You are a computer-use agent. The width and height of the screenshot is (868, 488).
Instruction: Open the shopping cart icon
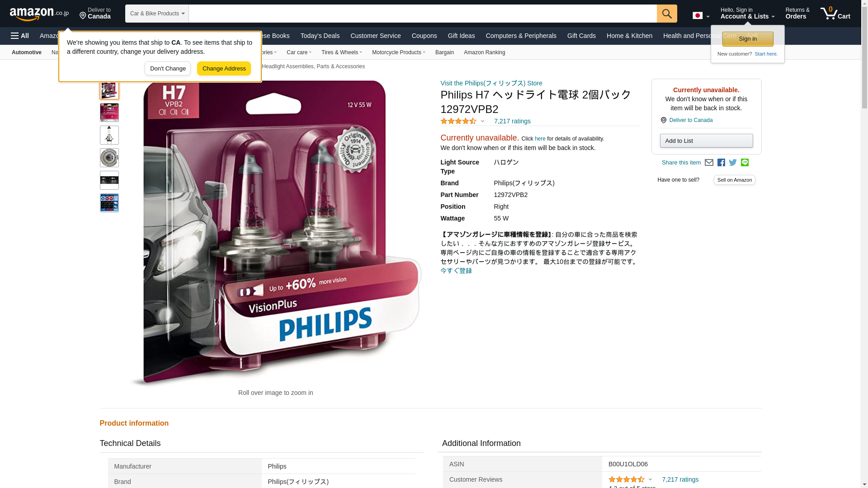pos(835,14)
